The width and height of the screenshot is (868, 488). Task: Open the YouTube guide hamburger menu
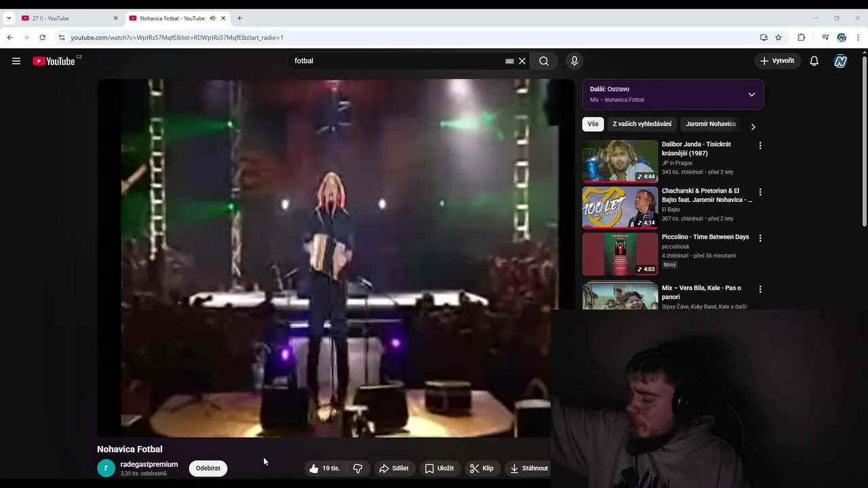[16, 61]
